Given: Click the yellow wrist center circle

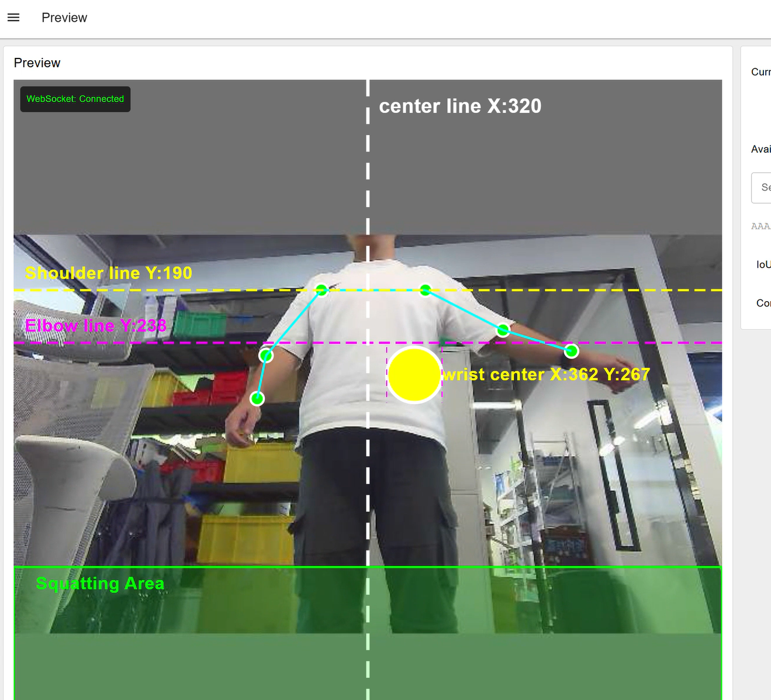Looking at the screenshot, I should (414, 375).
